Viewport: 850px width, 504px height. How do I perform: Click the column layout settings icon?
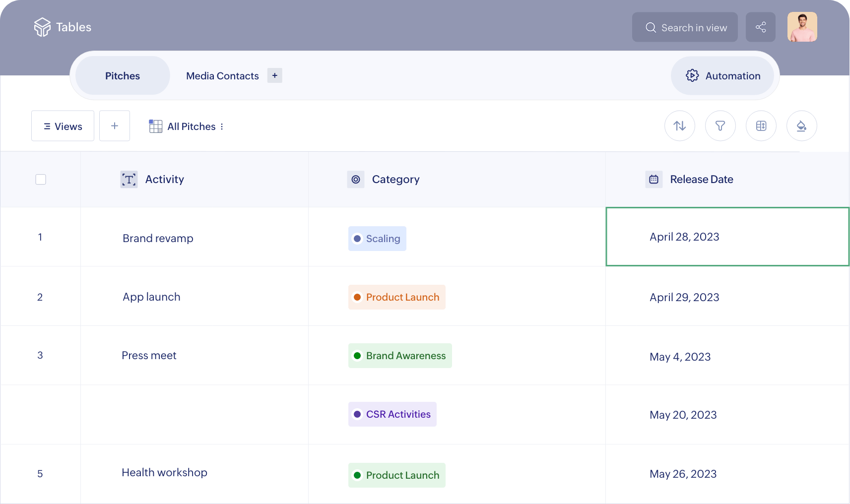point(761,126)
